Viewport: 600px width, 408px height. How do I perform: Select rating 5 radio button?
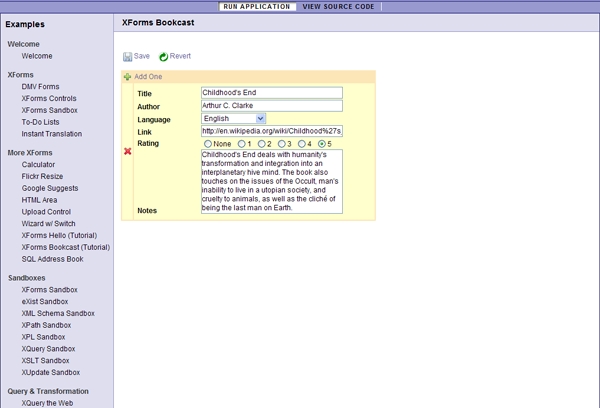[x=322, y=144]
